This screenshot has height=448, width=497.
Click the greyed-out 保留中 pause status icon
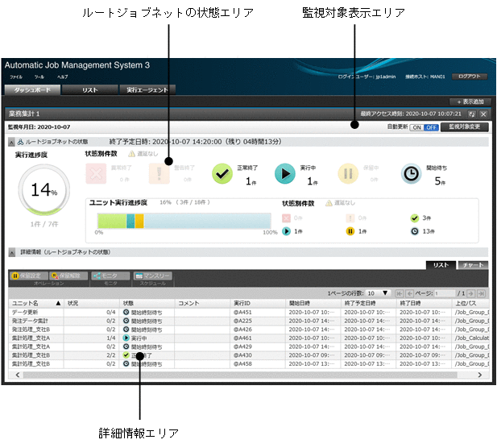(348, 173)
